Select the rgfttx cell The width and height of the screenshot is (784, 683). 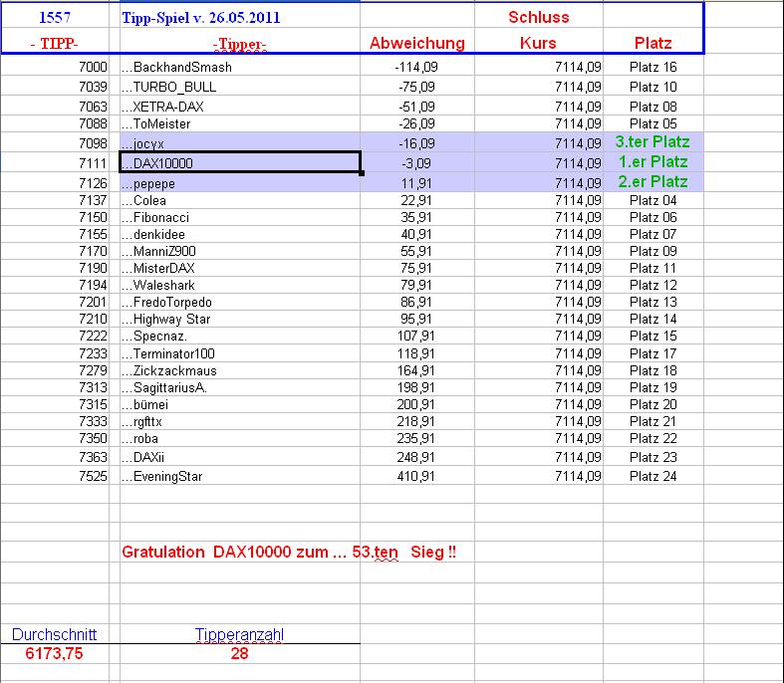pos(240,422)
